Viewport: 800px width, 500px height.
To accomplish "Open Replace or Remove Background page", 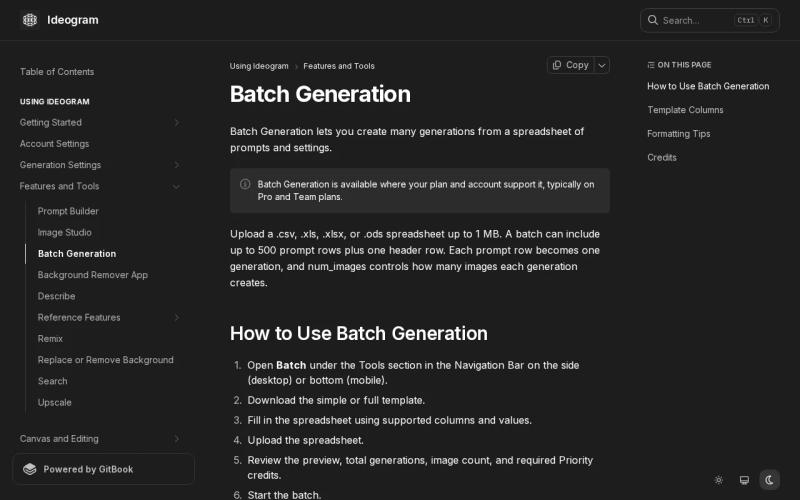I will click(105, 360).
